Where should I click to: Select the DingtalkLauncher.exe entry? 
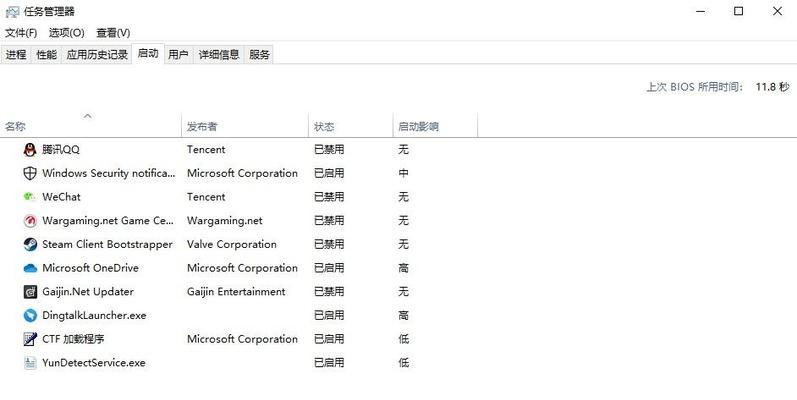click(94, 316)
